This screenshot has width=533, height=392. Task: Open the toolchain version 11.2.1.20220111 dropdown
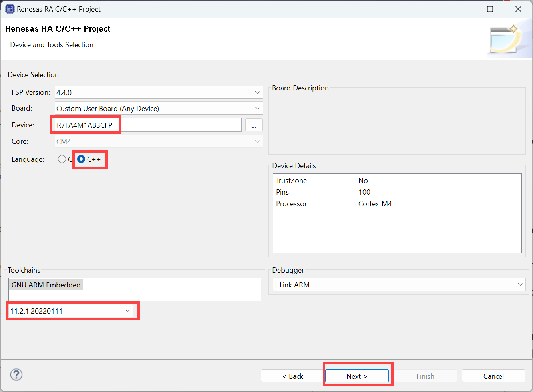70,311
